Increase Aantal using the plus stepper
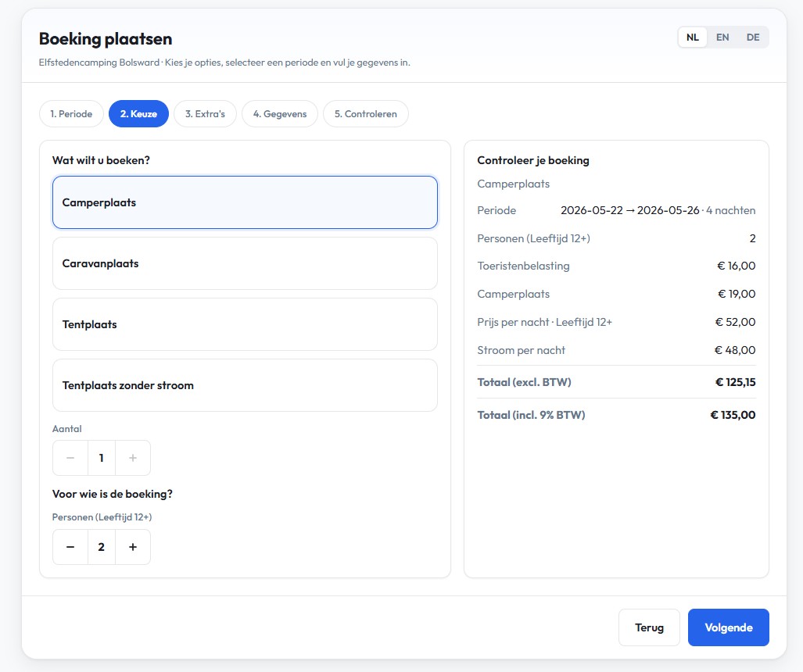 point(132,458)
